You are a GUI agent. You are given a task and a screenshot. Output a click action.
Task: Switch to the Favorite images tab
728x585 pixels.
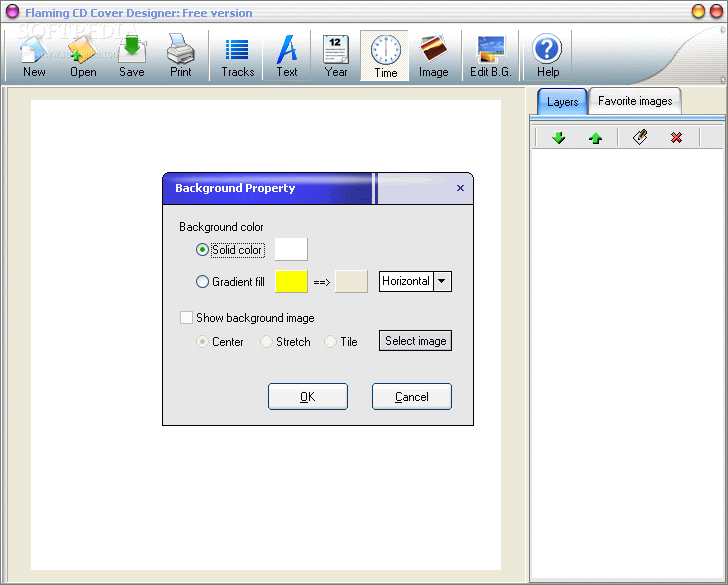(x=635, y=101)
